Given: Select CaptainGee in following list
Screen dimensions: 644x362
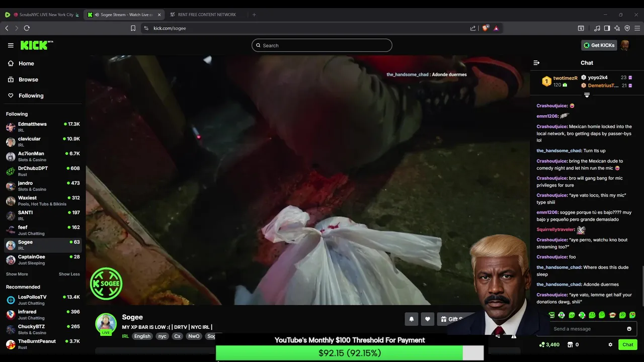Looking at the screenshot, I should pyautogui.click(x=43, y=259).
